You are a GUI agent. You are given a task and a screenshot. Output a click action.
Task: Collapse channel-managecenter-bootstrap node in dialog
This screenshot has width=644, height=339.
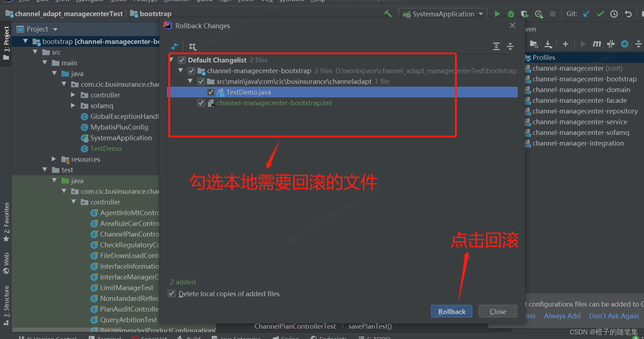click(181, 70)
